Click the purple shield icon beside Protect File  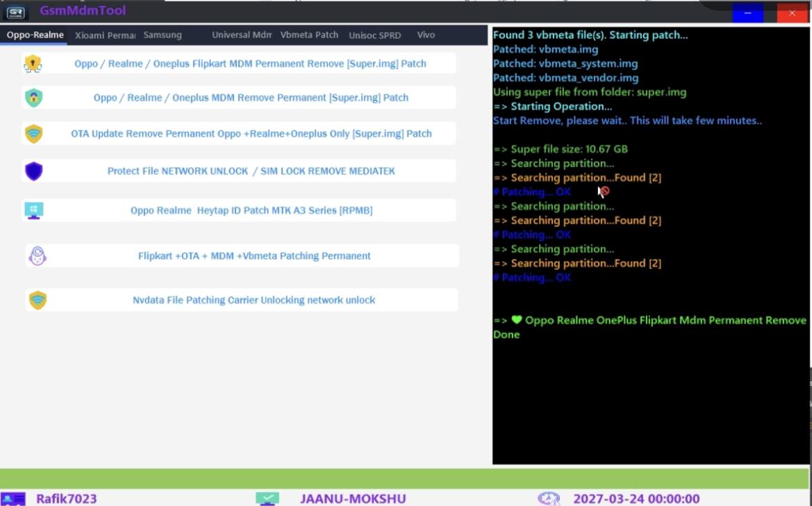(x=33, y=171)
